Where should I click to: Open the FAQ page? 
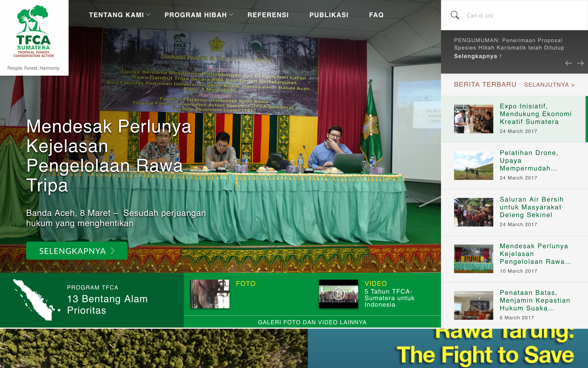376,15
